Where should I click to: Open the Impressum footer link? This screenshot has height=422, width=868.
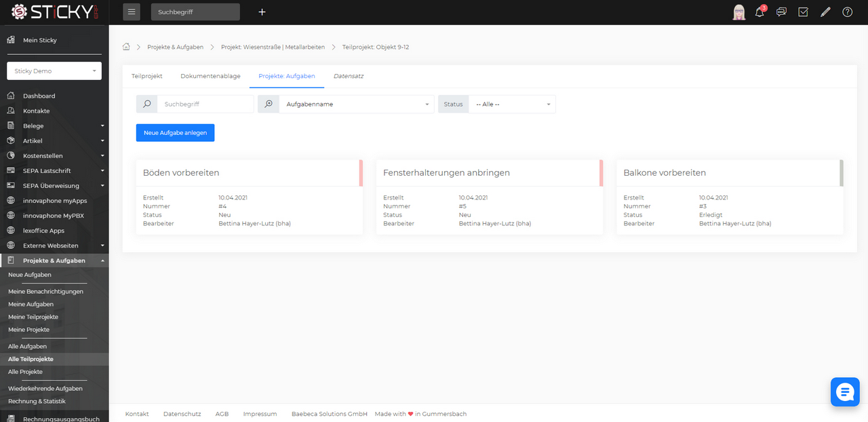tap(260, 414)
